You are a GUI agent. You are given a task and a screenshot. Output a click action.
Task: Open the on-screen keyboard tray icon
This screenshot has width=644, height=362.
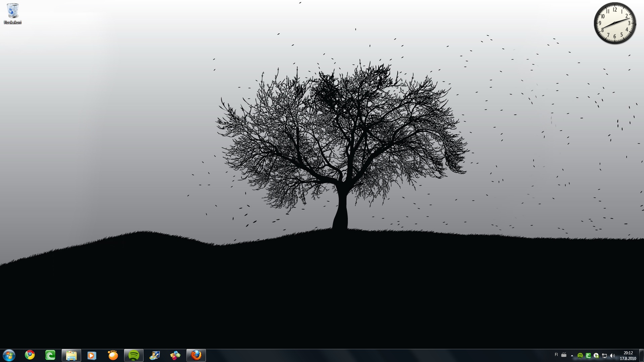click(x=564, y=355)
